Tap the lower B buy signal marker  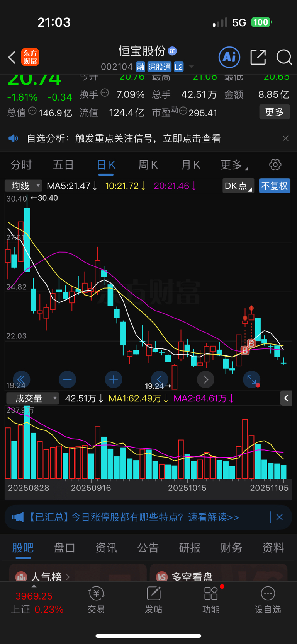click(x=245, y=350)
